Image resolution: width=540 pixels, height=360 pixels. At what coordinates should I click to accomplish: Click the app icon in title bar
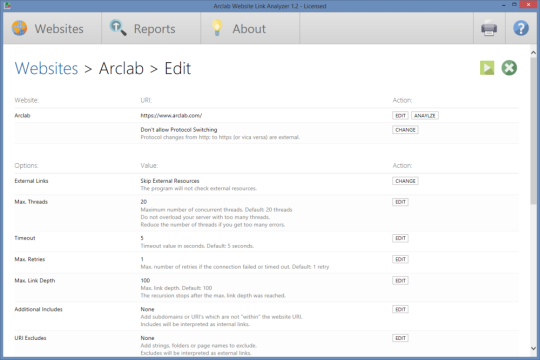coord(7,6)
